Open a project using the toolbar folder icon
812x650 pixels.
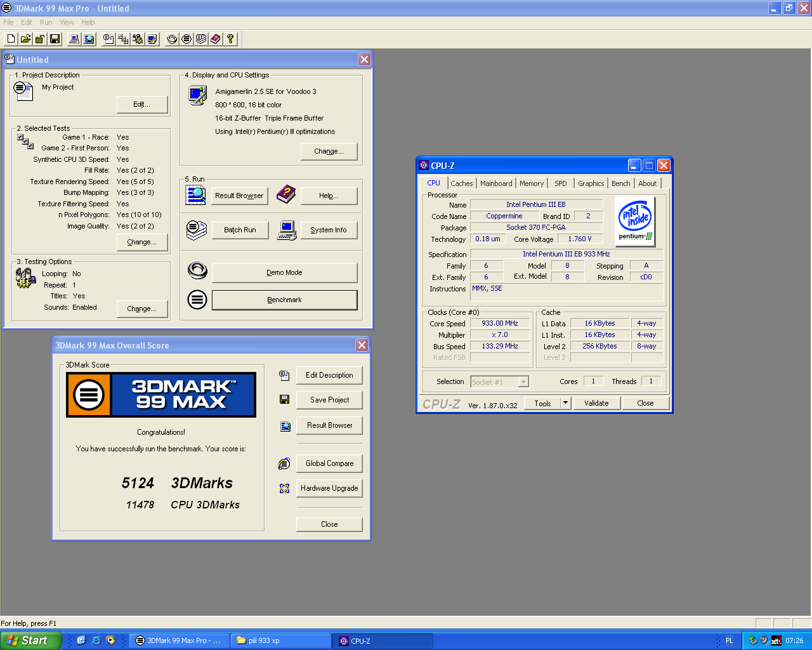25,39
